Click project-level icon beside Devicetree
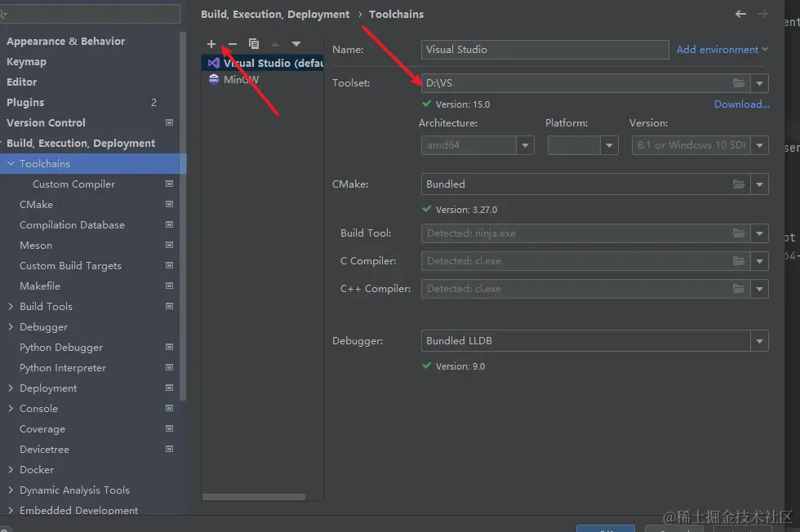The image size is (800, 532). [170, 449]
